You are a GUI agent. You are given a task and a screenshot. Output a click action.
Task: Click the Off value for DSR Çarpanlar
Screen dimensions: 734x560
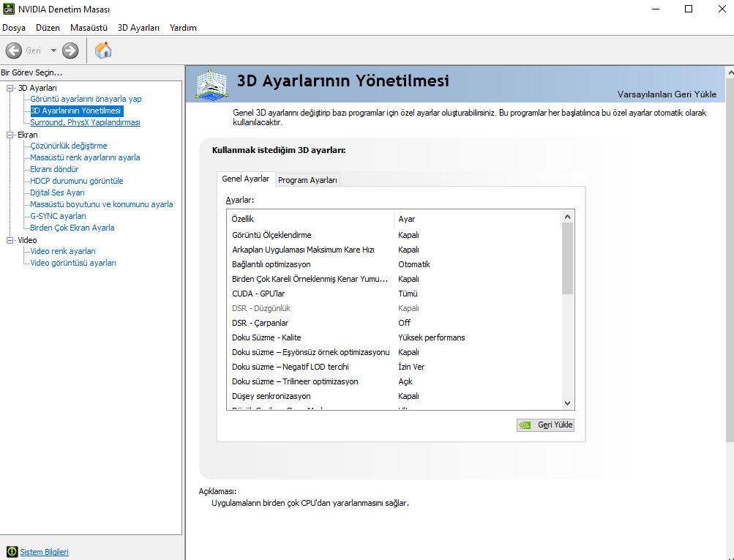(x=405, y=323)
